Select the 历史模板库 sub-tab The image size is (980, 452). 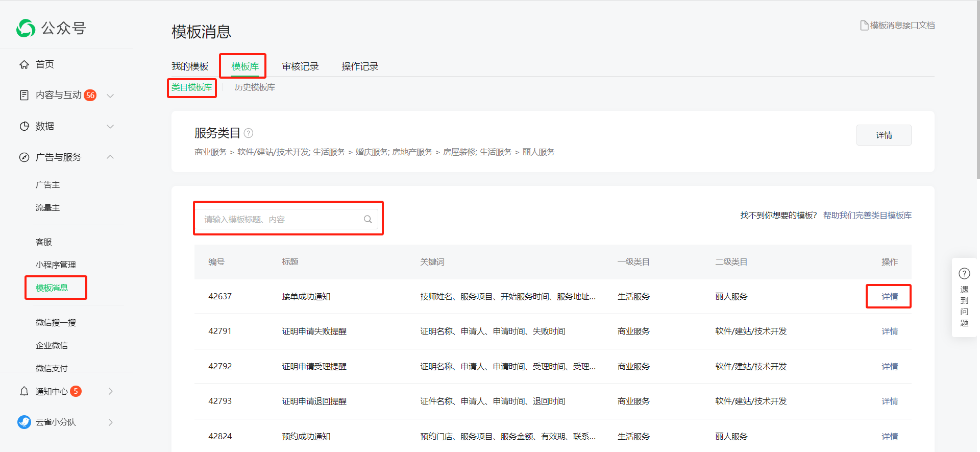pos(255,87)
